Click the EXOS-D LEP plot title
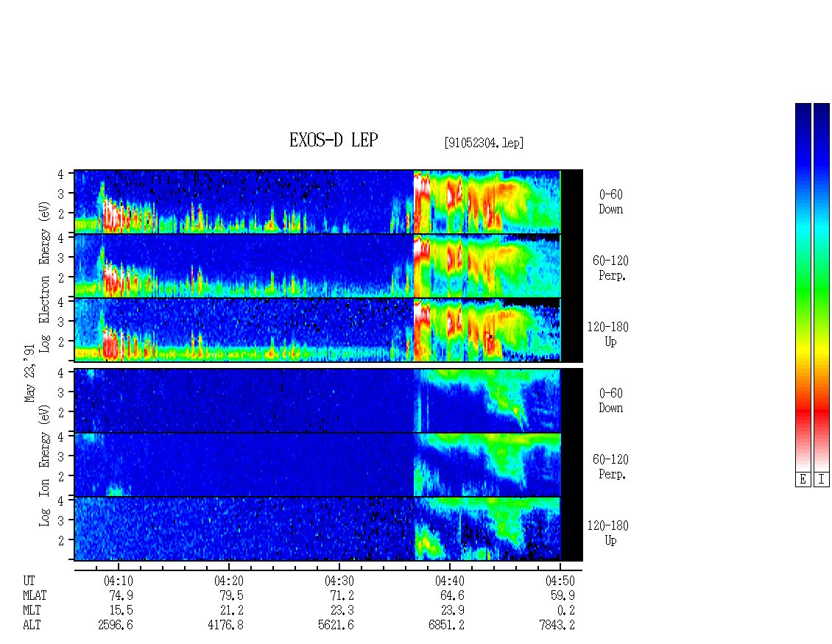832x644 pixels. [x=334, y=140]
